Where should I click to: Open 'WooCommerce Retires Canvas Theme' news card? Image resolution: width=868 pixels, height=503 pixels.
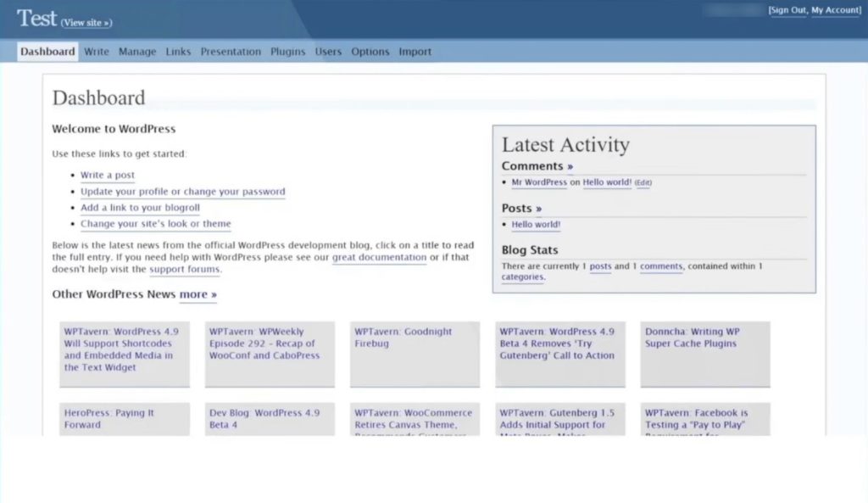[415, 419]
